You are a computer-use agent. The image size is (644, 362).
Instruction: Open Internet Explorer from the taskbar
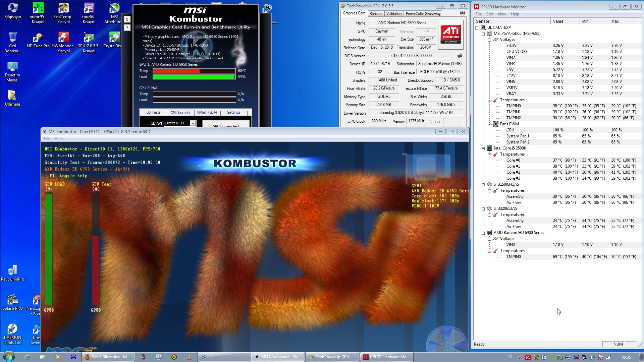27,357
